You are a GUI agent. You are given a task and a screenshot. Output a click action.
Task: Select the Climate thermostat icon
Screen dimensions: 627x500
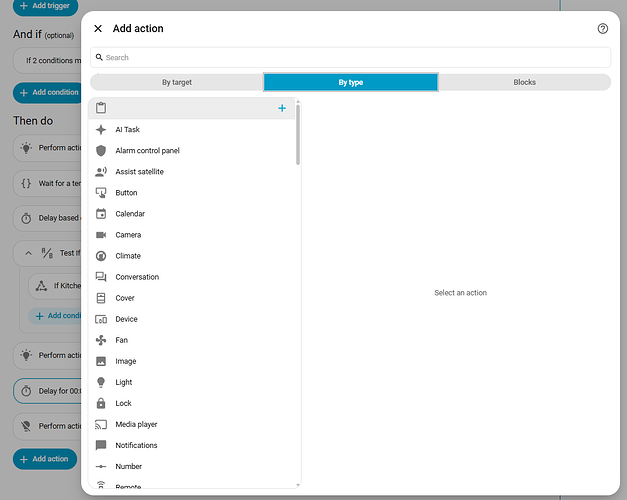point(101,256)
